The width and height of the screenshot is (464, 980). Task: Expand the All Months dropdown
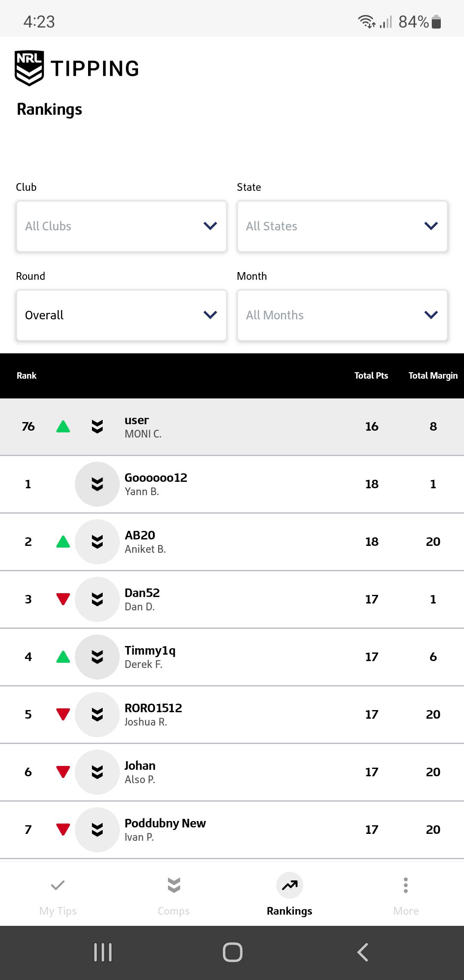(x=342, y=315)
